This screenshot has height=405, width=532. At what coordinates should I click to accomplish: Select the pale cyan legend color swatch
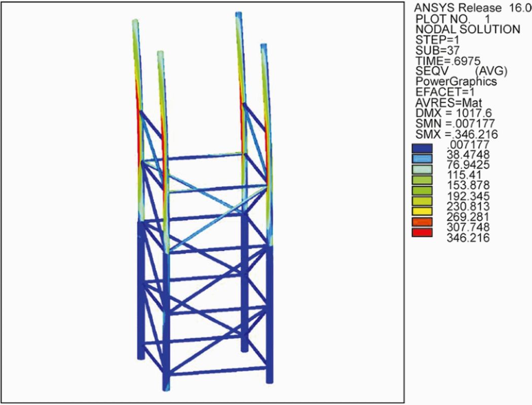[x=422, y=169]
